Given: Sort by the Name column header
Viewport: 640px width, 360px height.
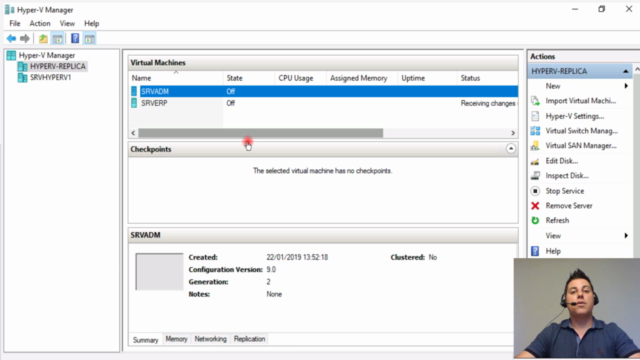Looking at the screenshot, I should 176,78.
